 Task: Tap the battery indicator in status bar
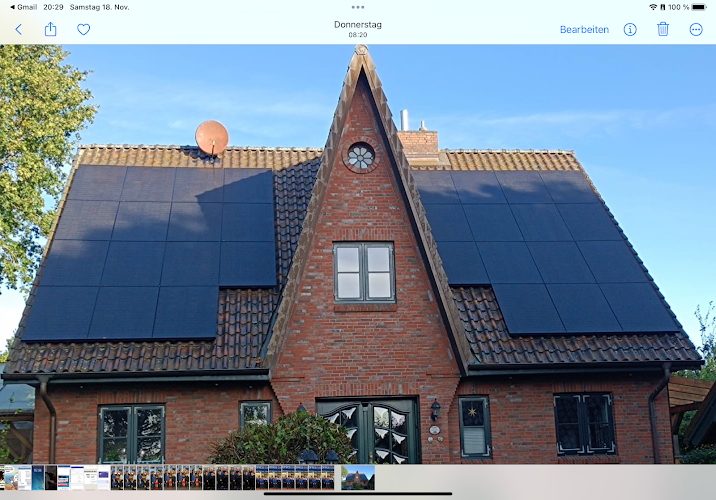[702, 7]
